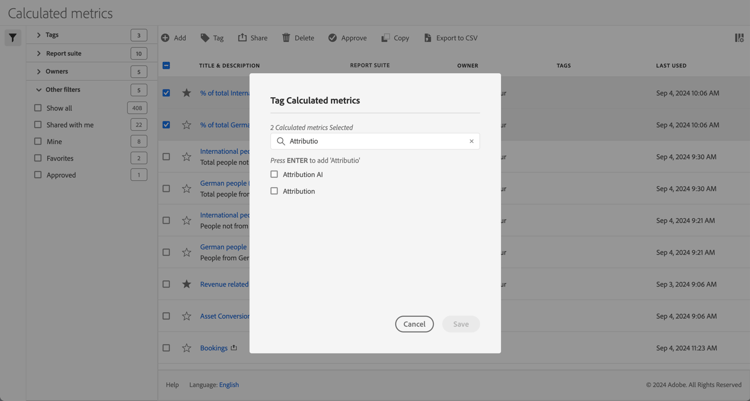Image resolution: width=750 pixels, height=401 pixels.
Task: Click the English language link
Action: click(x=229, y=385)
